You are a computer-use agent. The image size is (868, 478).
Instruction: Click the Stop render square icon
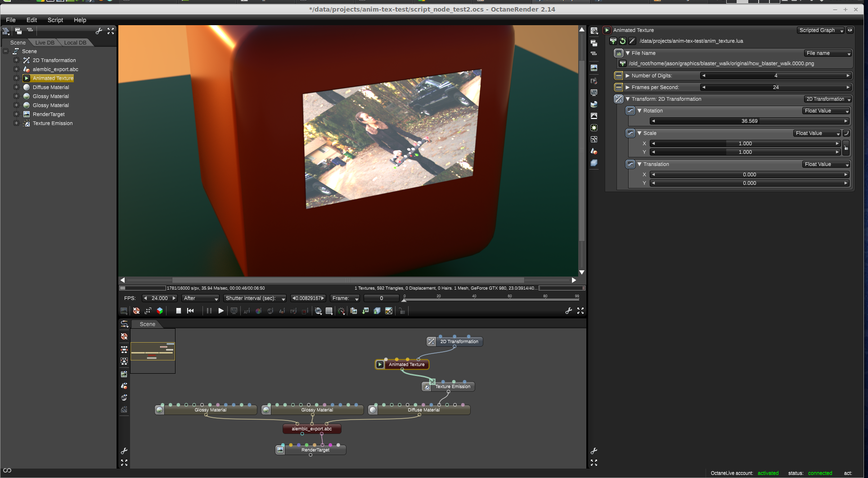(x=179, y=311)
